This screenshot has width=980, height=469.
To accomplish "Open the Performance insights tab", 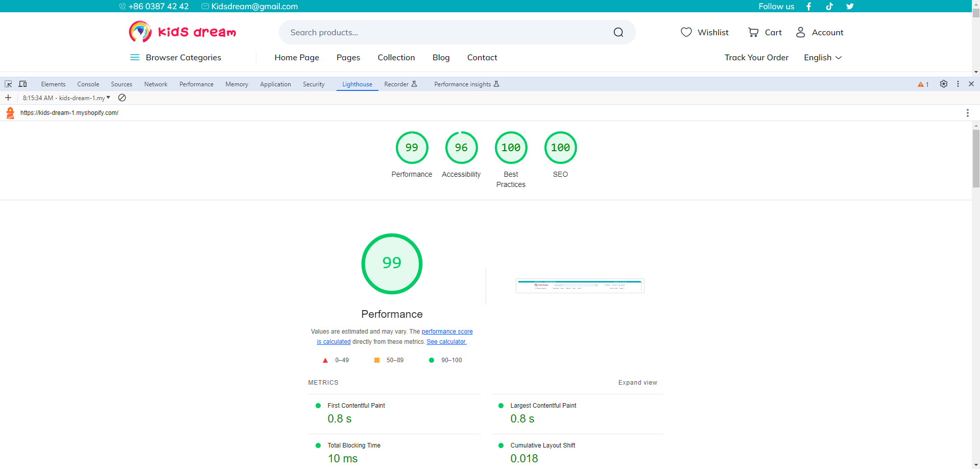I will click(x=467, y=84).
